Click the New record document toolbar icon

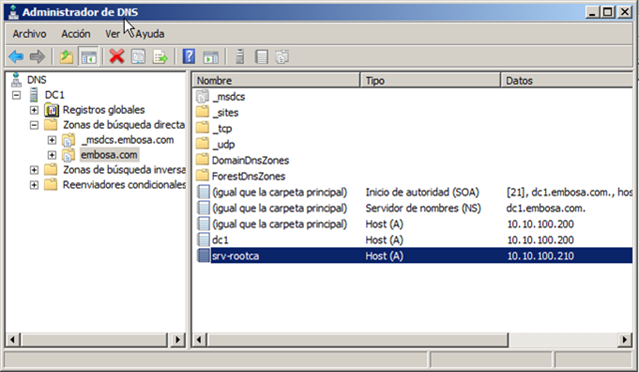pos(261,57)
